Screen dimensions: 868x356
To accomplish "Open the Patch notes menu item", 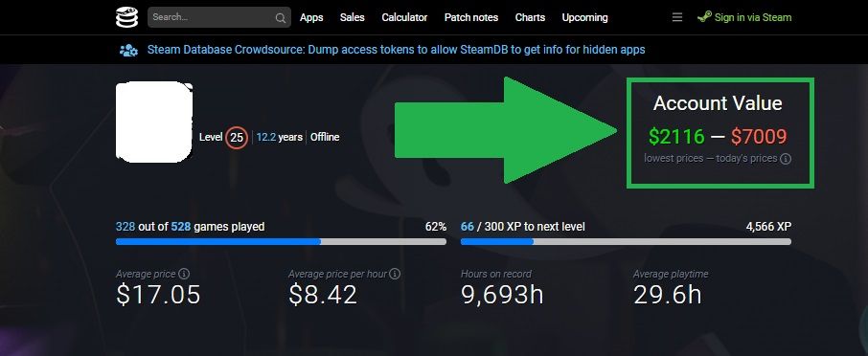I will 471,17.
